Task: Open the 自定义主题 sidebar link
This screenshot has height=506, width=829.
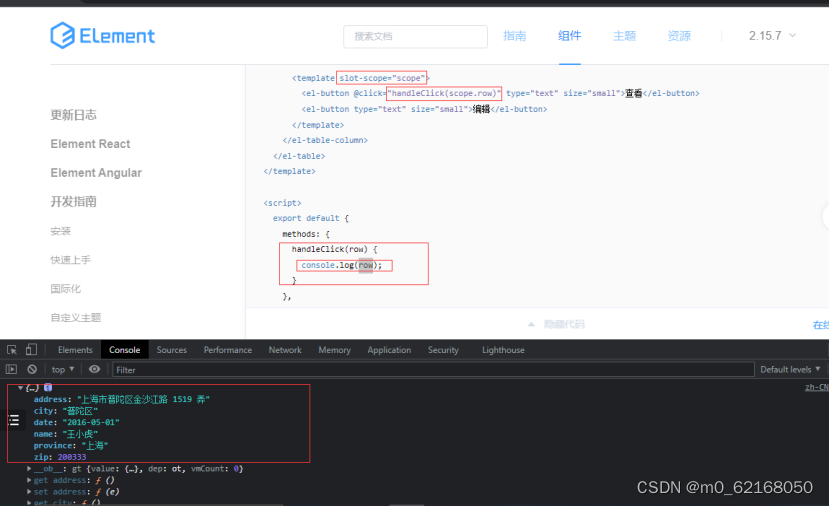Action: pos(76,317)
